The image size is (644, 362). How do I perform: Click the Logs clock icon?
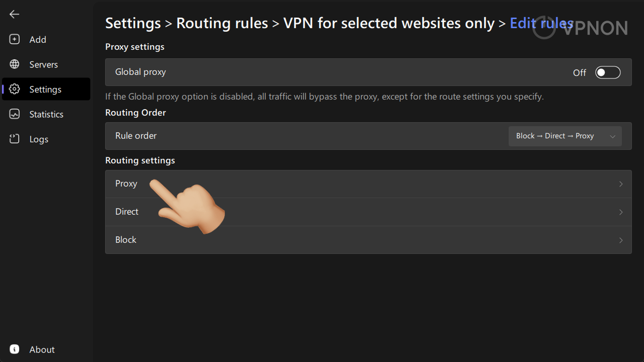(x=14, y=139)
